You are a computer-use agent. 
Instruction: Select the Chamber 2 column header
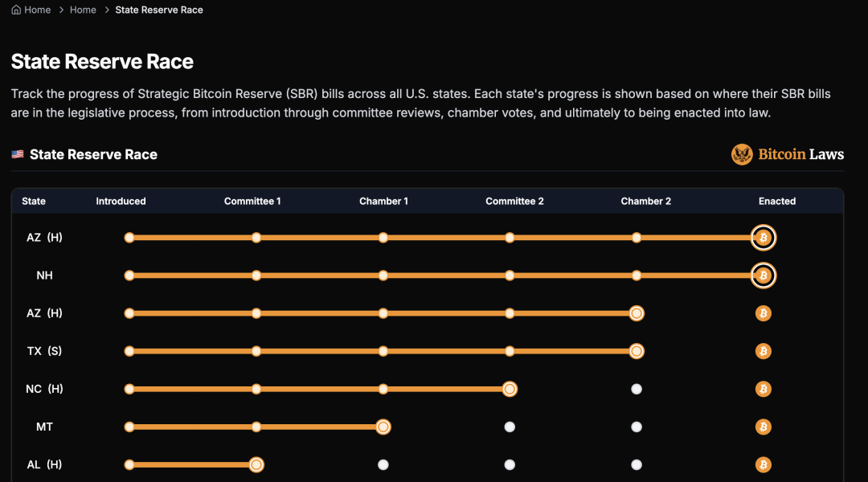coord(646,202)
